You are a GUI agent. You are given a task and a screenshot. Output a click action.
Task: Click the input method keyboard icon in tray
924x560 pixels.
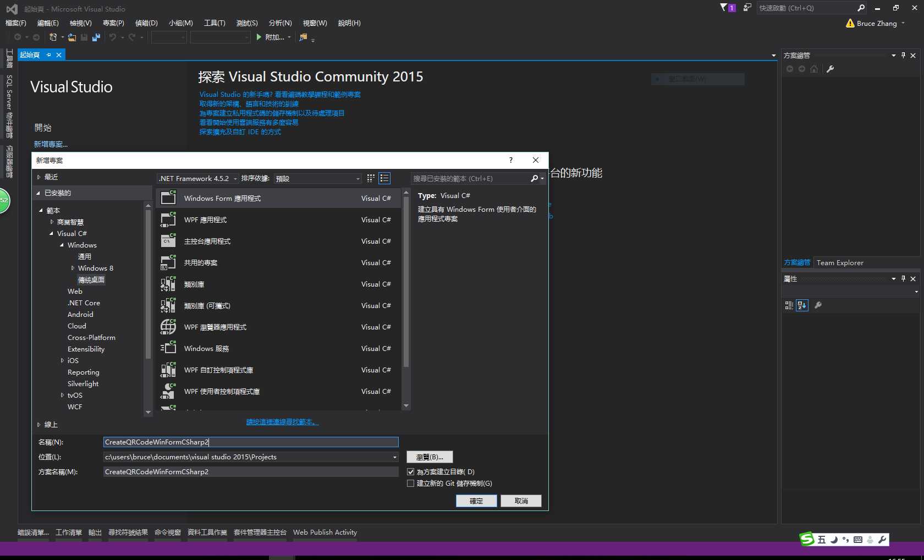pyautogui.click(x=858, y=540)
